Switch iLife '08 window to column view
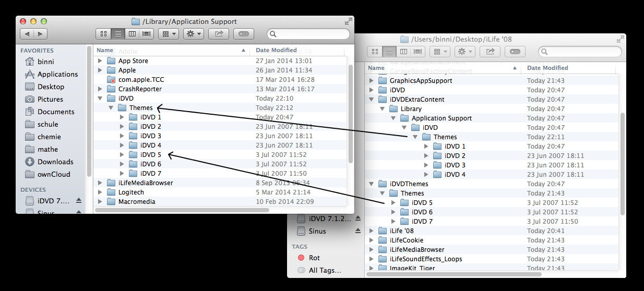644x291 pixels. (x=404, y=52)
